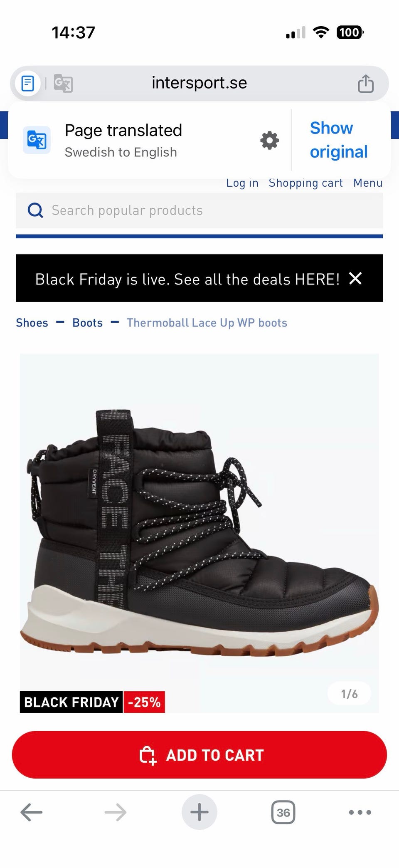Open translation settings gear icon

pyautogui.click(x=269, y=141)
